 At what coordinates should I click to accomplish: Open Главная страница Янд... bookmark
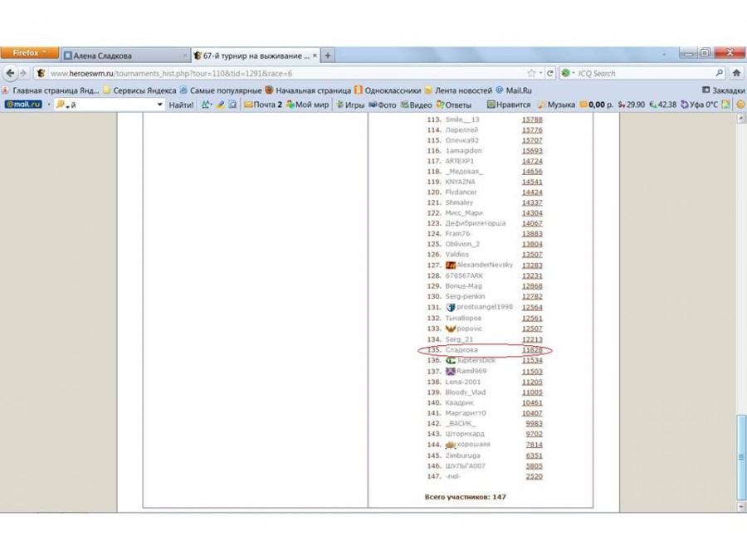pyautogui.click(x=51, y=90)
